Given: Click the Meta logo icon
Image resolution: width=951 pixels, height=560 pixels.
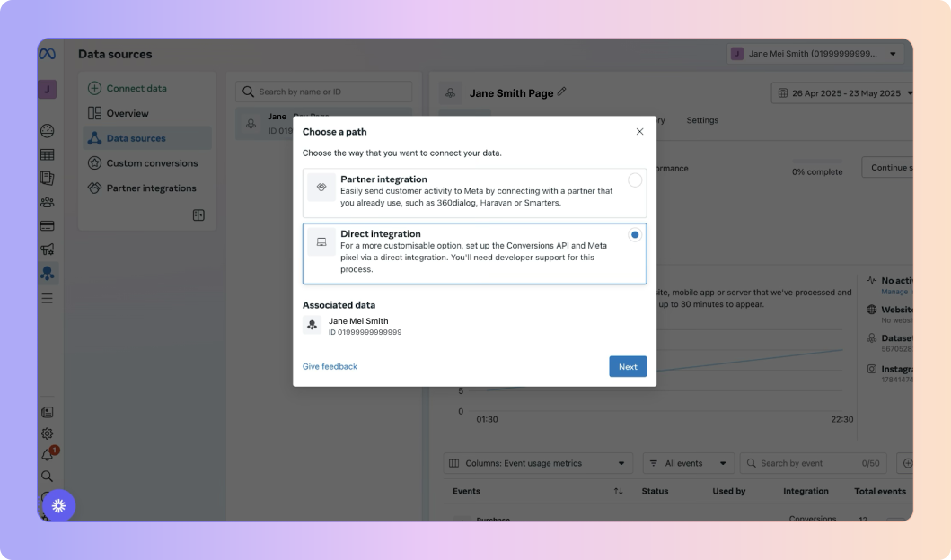Looking at the screenshot, I should pyautogui.click(x=48, y=54).
